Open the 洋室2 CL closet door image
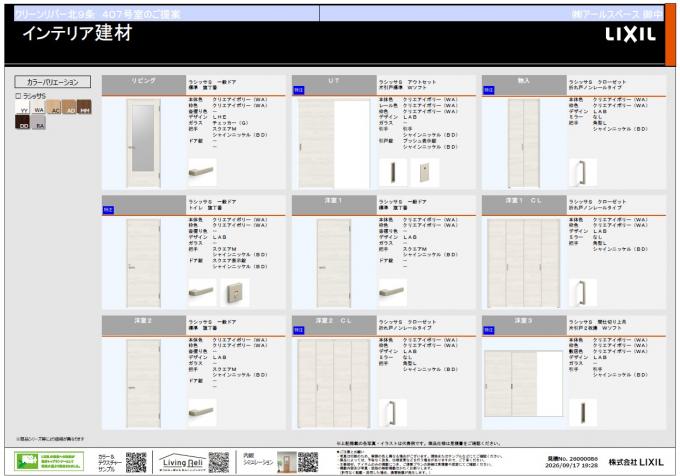This screenshot has width=680, height=476. 334,383
